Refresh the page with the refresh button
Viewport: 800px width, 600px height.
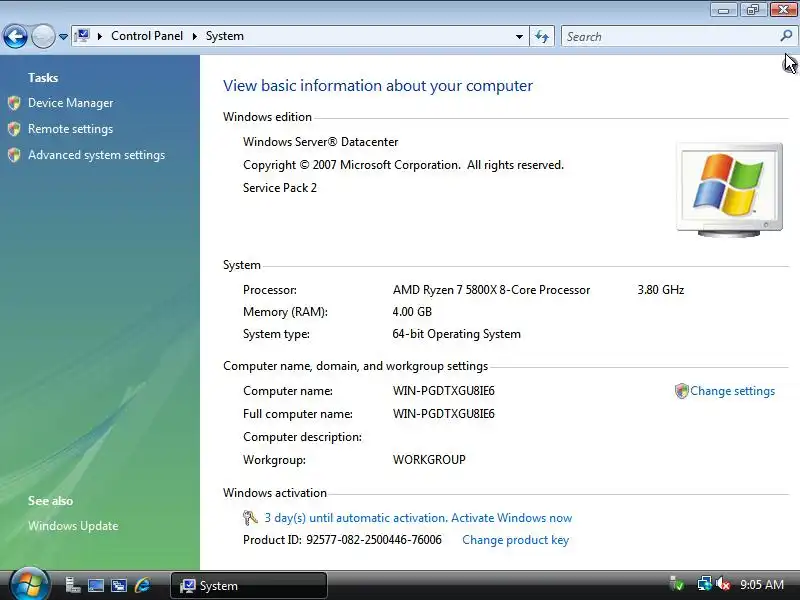[x=542, y=36]
